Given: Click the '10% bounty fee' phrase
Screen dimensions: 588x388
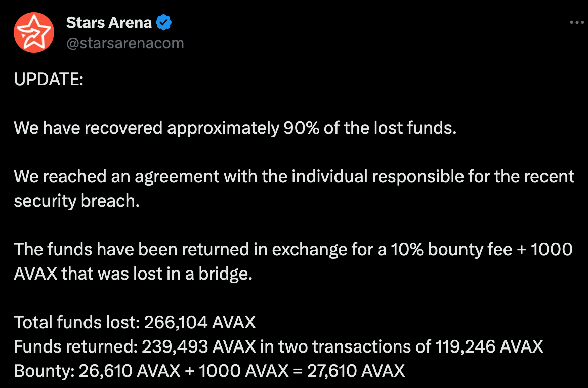Looking at the screenshot, I should (451, 250).
